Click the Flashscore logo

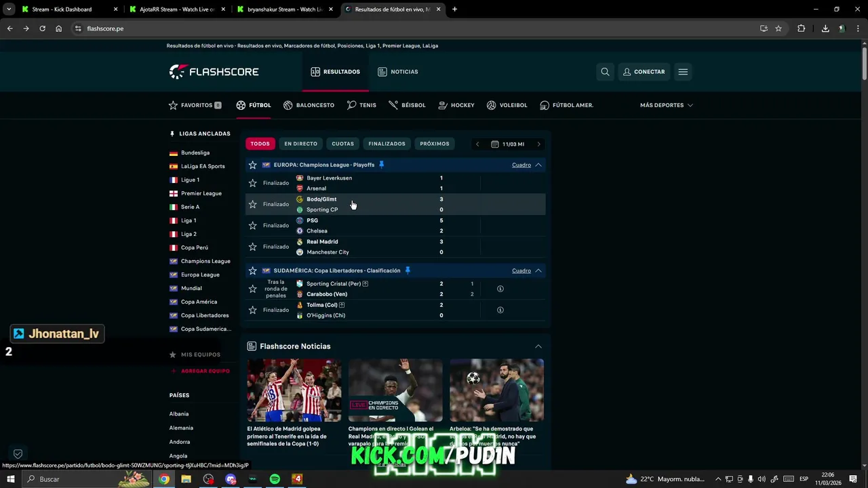[x=214, y=72]
